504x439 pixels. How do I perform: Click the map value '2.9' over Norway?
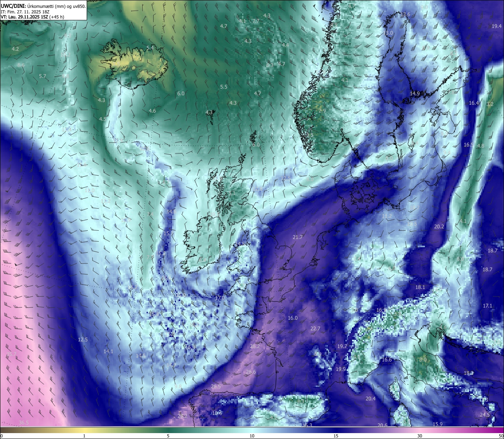point(322,111)
